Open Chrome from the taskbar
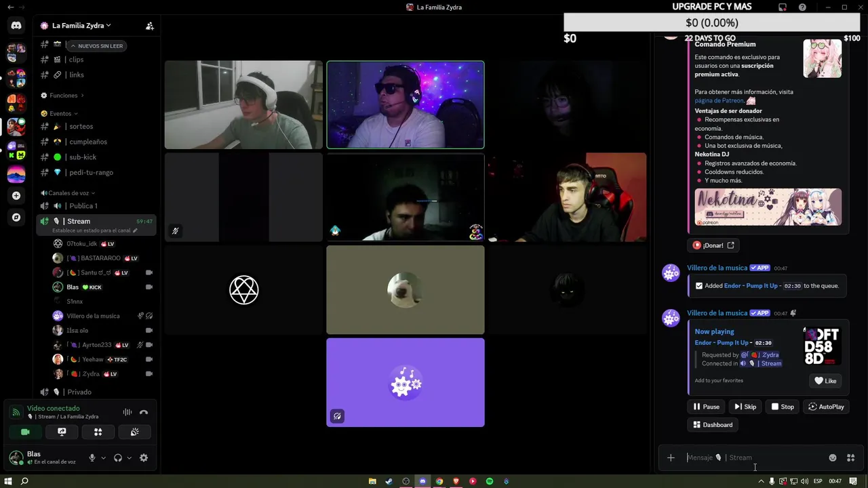The image size is (868, 488). [439, 481]
